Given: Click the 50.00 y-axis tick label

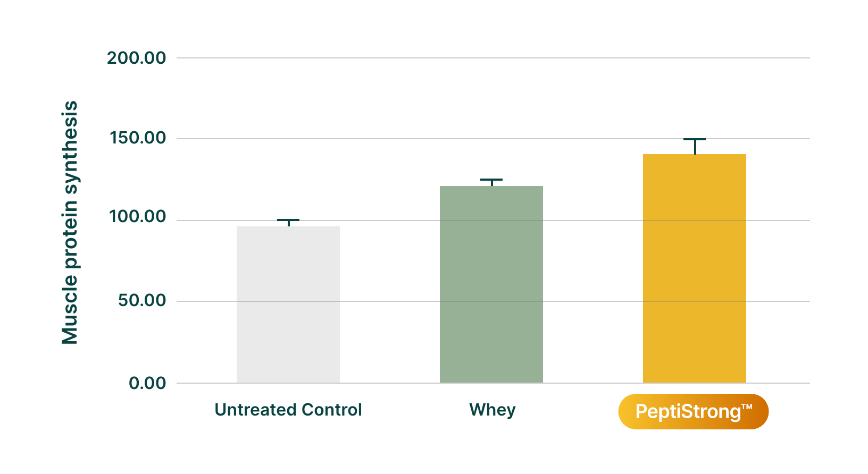Looking at the screenshot, I should click(x=142, y=300).
